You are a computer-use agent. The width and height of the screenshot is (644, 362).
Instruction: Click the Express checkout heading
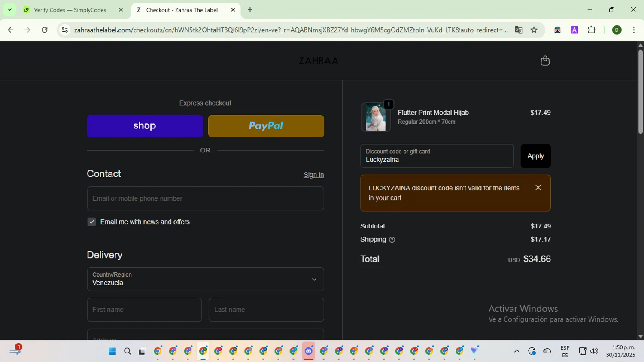coord(205,103)
